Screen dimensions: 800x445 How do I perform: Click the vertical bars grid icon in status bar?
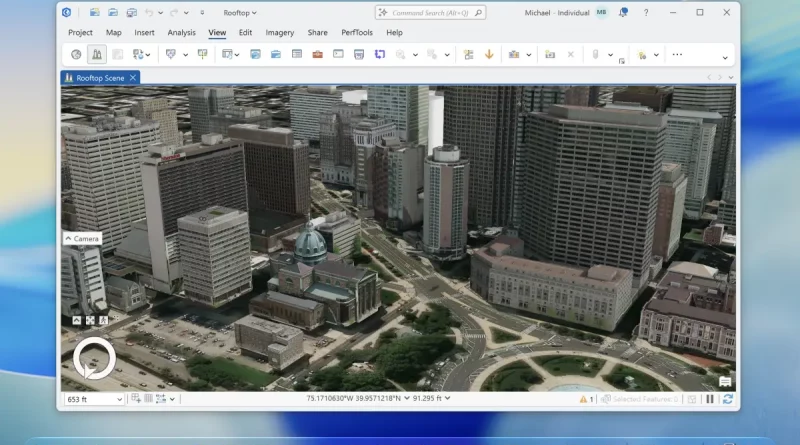pyautogui.click(x=148, y=399)
